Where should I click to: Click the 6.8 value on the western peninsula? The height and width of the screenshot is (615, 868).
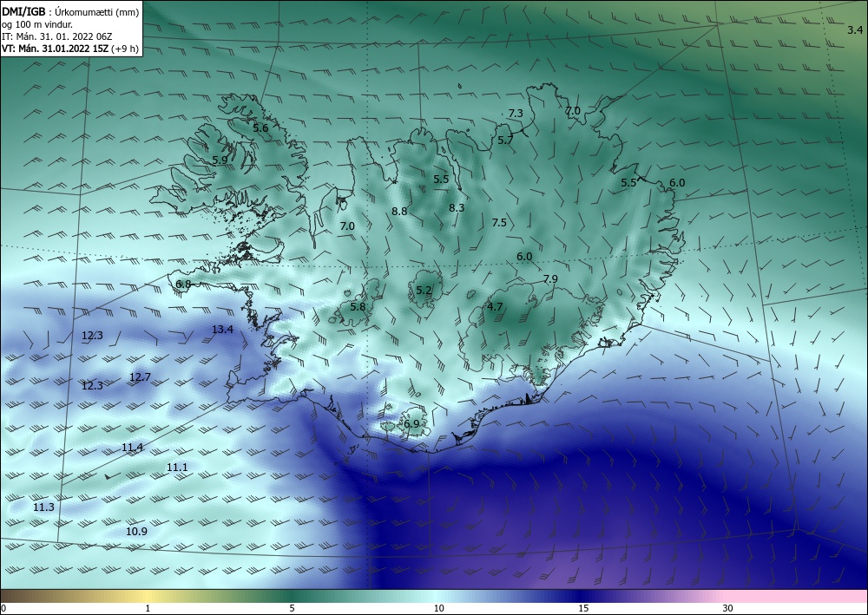(x=183, y=284)
